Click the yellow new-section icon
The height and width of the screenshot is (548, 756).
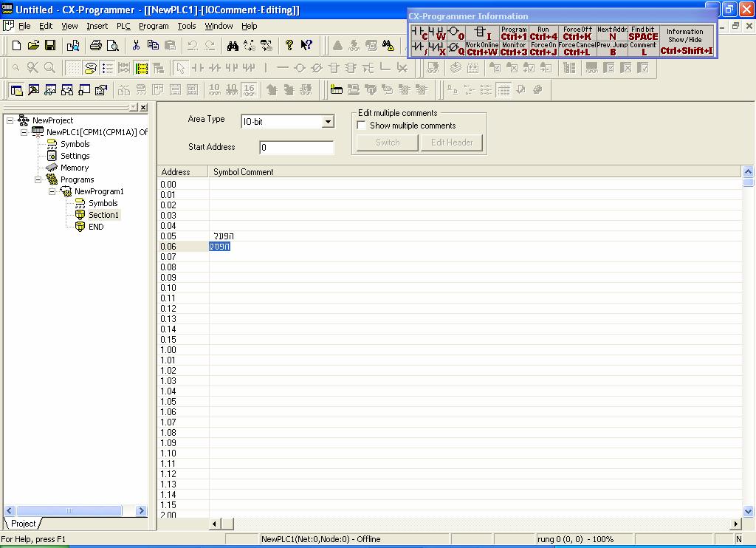337,89
